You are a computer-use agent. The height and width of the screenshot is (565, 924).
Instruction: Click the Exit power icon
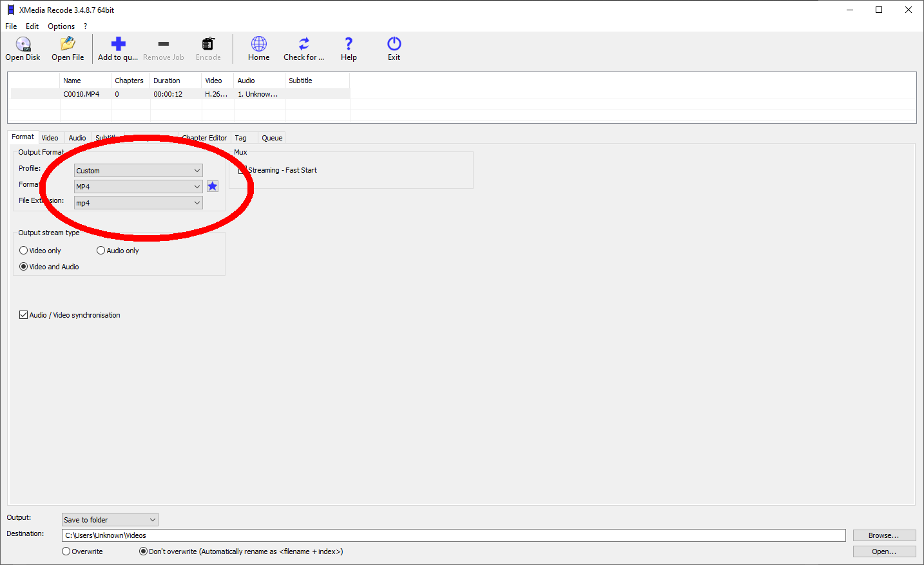coord(394,44)
